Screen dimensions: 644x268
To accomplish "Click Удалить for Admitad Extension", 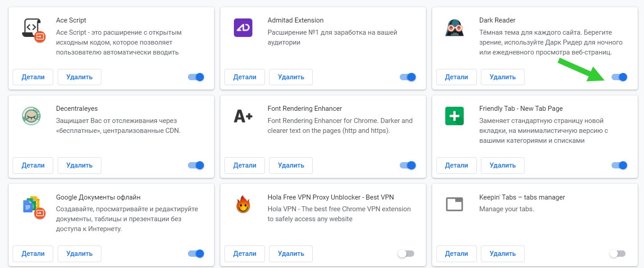I will coord(291,77).
